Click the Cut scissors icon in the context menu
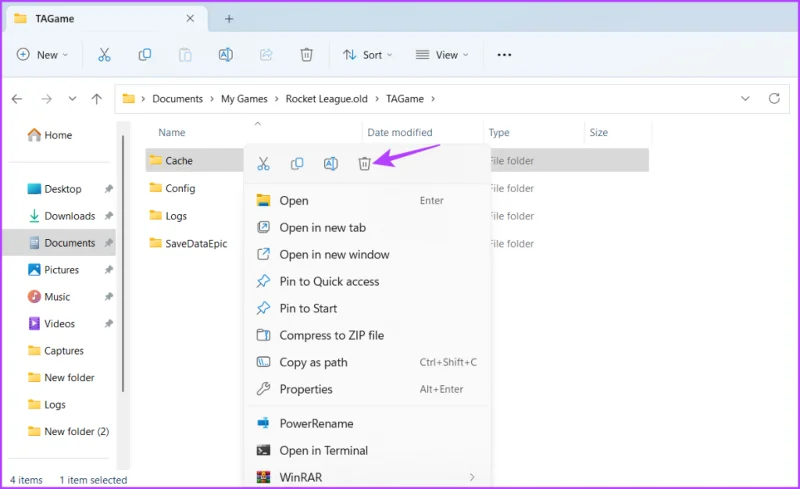800x489 pixels. 263,163
